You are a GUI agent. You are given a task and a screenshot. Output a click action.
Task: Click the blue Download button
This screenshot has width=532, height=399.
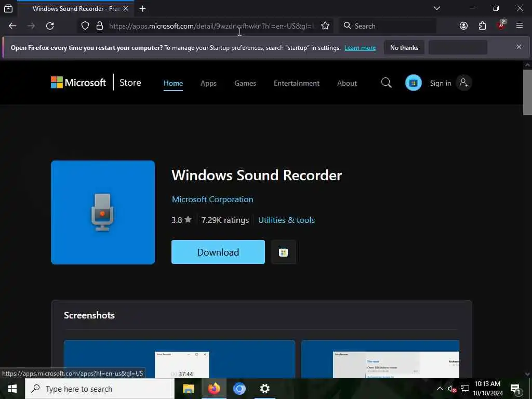coord(218,252)
